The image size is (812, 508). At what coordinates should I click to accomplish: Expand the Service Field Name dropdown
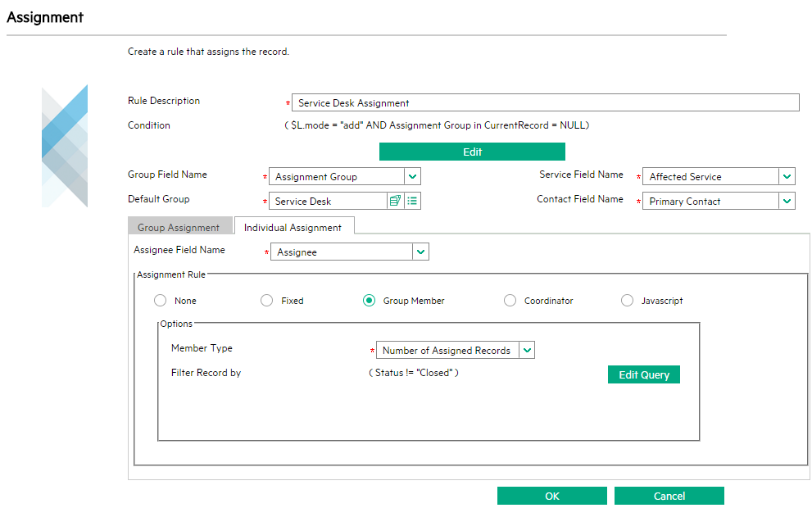click(x=787, y=176)
